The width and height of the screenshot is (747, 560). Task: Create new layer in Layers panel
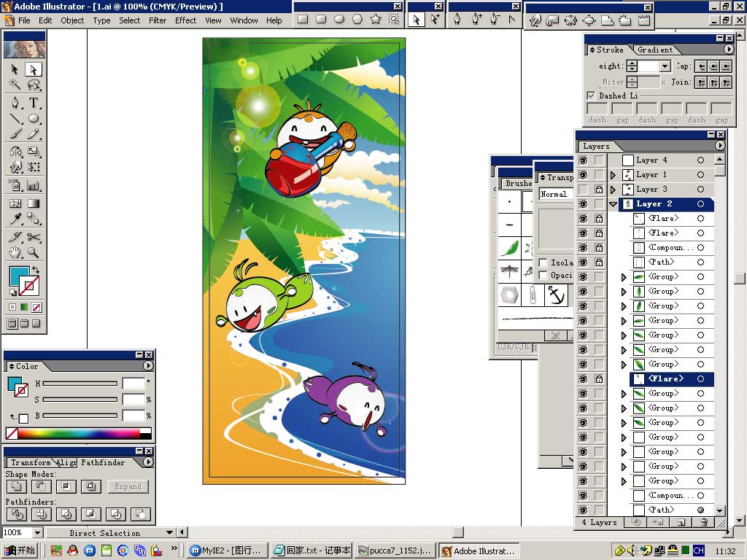pos(681,522)
